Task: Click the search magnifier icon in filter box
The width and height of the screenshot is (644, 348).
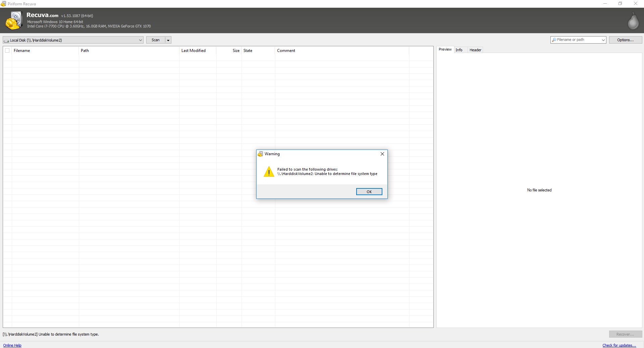Action: tap(554, 40)
